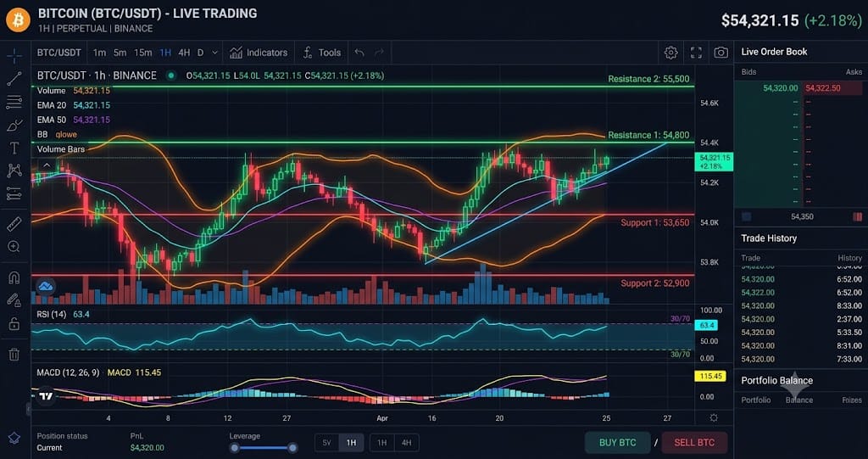Open the time axis settings gear
This screenshot has height=459, width=868.
714,418
